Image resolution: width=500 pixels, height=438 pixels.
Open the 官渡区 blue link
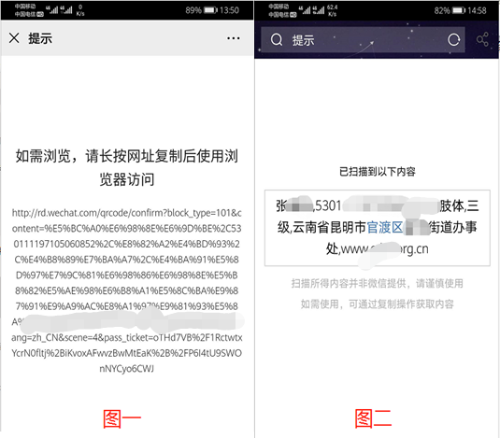click(x=385, y=227)
